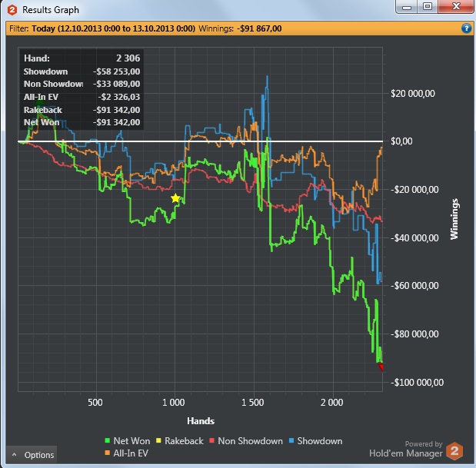
Task: Click the Non Showdown -$33 089,00 tooltip row
Action: (x=82, y=84)
